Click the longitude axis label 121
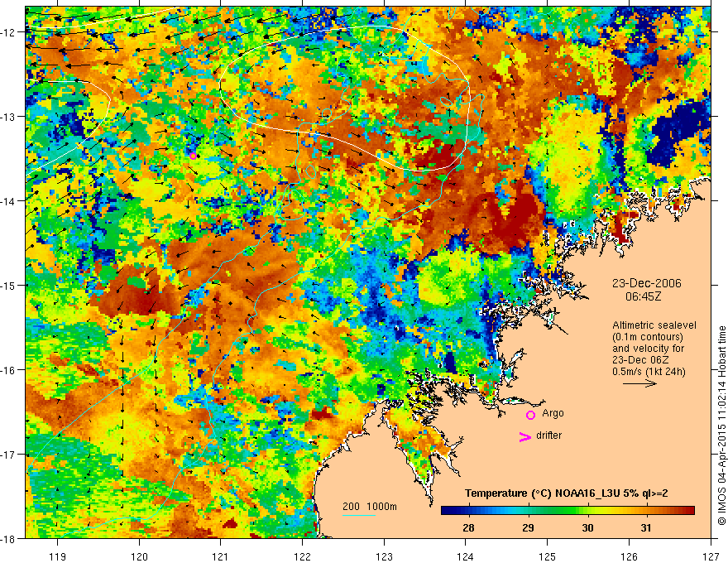728x563 pixels. (x=221, y=556)
